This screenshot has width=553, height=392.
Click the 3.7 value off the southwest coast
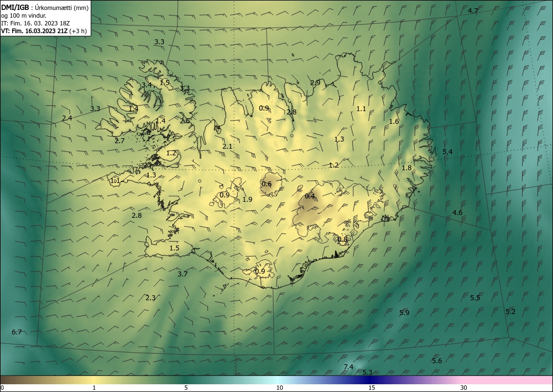tap(182, 274)
